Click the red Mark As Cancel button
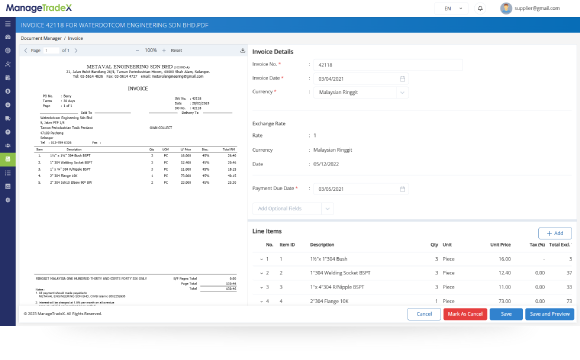 [x=465, y=314]
